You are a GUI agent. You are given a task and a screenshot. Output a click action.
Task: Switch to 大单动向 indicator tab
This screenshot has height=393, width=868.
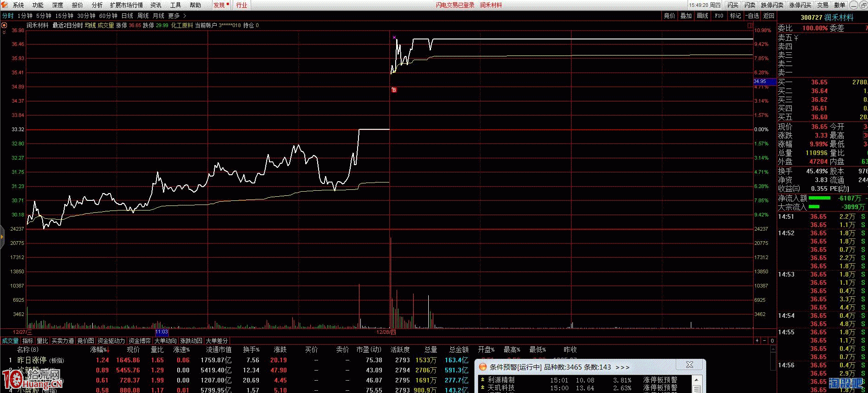pos(165,341)
